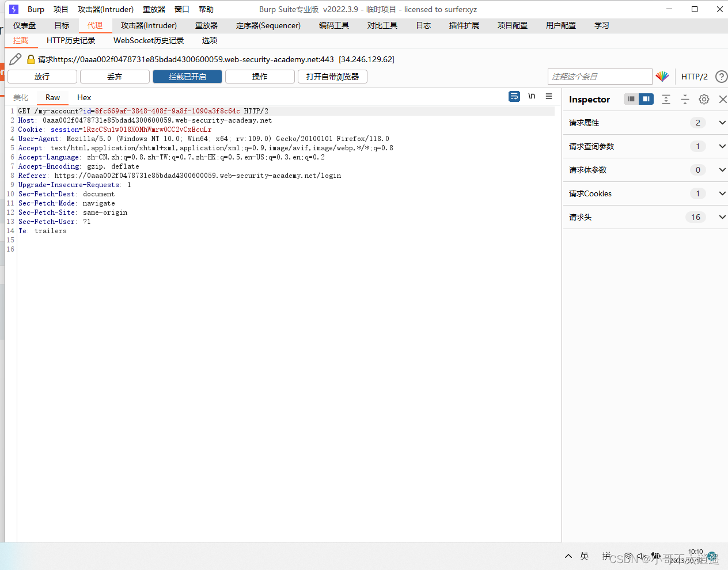The height and width of the screenshot is (570, 728).
Task: Expand the 请求体参数 section chevron
Action: (x=722, y=170)
